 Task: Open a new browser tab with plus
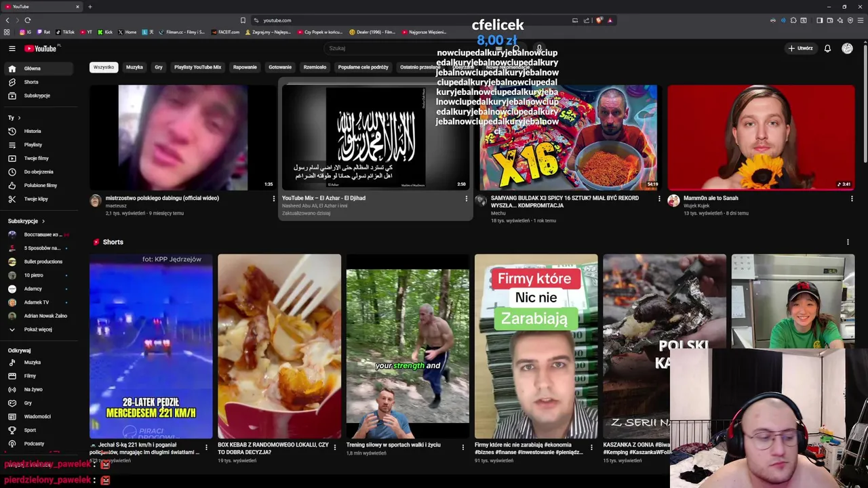pyautogui.click(x=90, y=7)
